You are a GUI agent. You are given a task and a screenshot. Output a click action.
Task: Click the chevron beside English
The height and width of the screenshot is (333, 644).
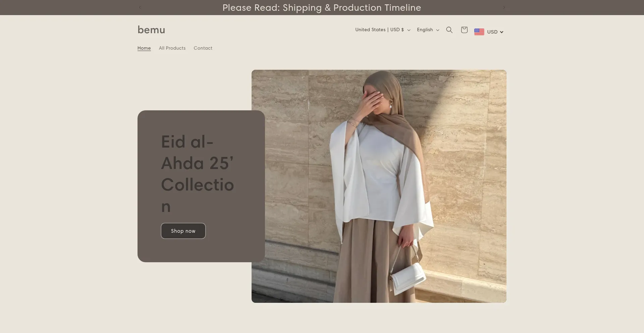(437, 30)
